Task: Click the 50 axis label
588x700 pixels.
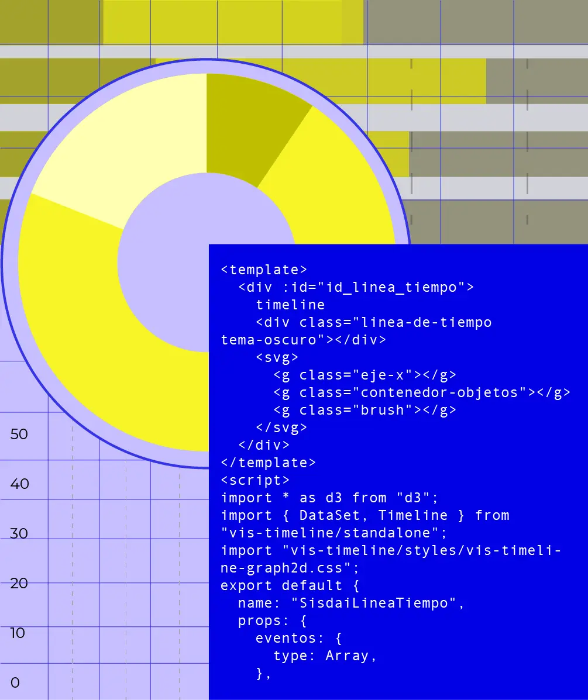Action: 19,435
